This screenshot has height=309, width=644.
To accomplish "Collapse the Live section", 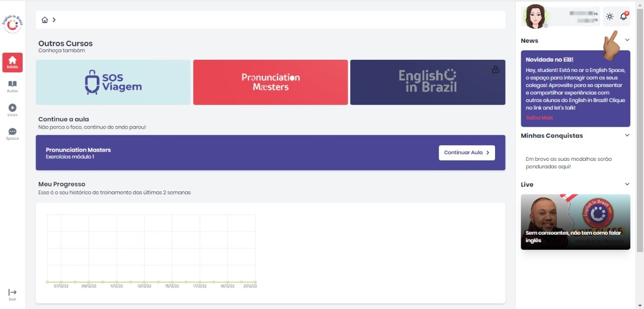I will coord(627,184).
